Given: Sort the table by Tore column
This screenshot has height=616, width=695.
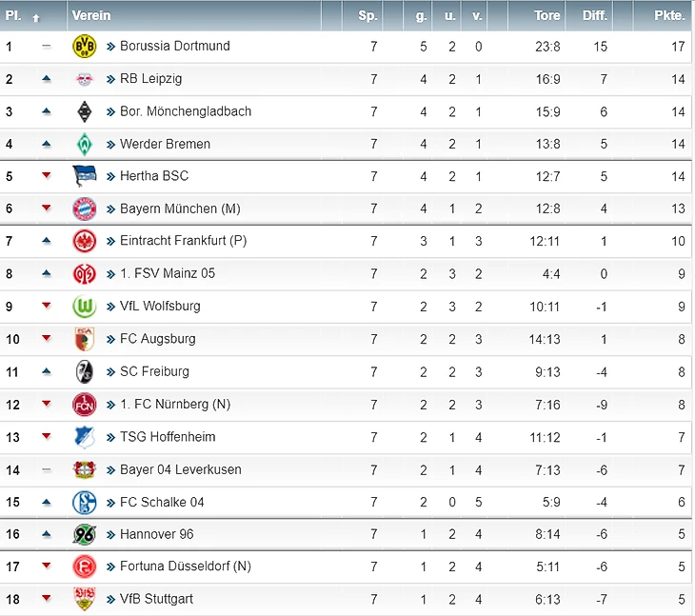Looking at the screenshot, I should pyautogui.click(x=547, y=16).
